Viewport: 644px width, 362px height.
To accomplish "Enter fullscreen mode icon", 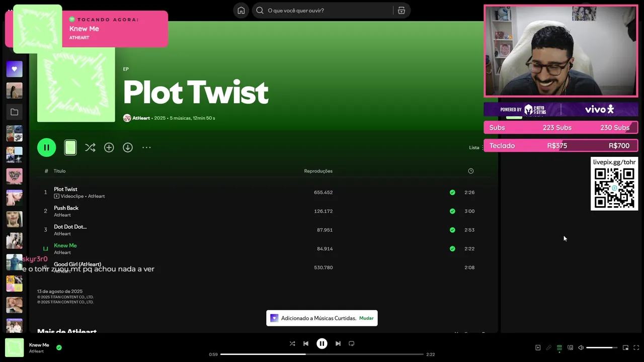I will (636, 348).
